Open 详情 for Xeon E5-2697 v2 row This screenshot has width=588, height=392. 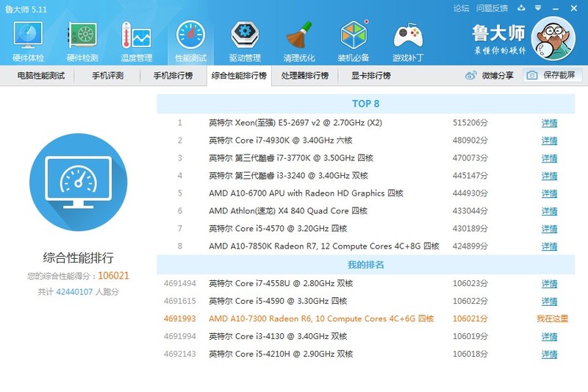(549, 123)
